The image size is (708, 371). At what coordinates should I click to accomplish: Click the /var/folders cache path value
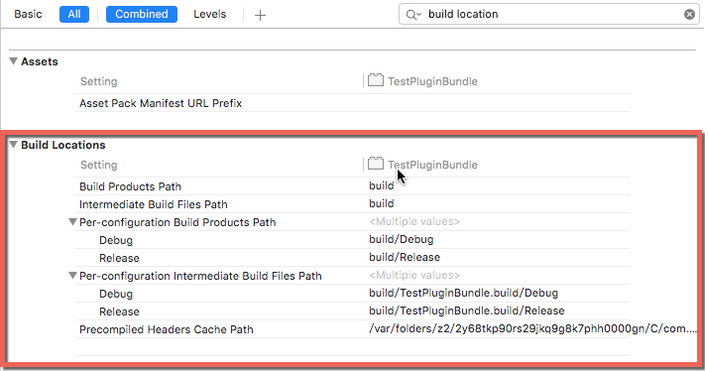click(533, 329)
